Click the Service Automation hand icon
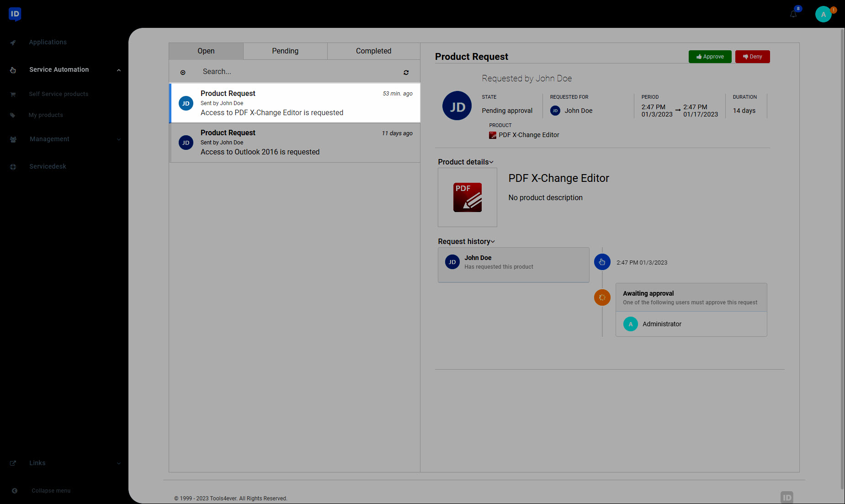Screen dimensions: 845x504 13,70
